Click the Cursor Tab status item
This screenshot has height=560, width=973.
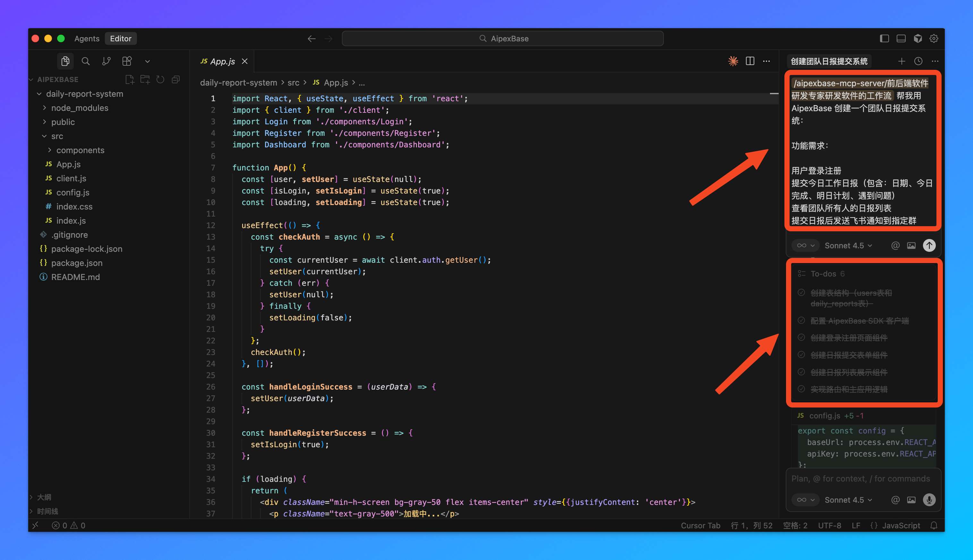pos(700,525)
